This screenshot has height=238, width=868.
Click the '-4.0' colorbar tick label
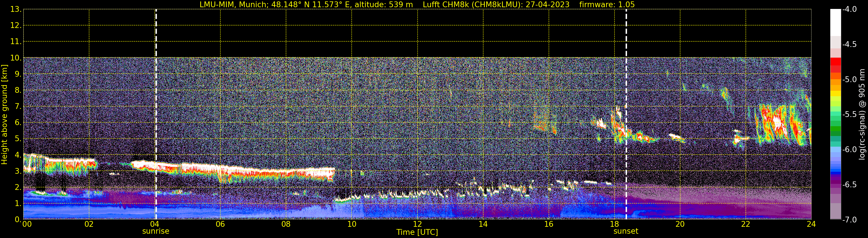point(849,10)
